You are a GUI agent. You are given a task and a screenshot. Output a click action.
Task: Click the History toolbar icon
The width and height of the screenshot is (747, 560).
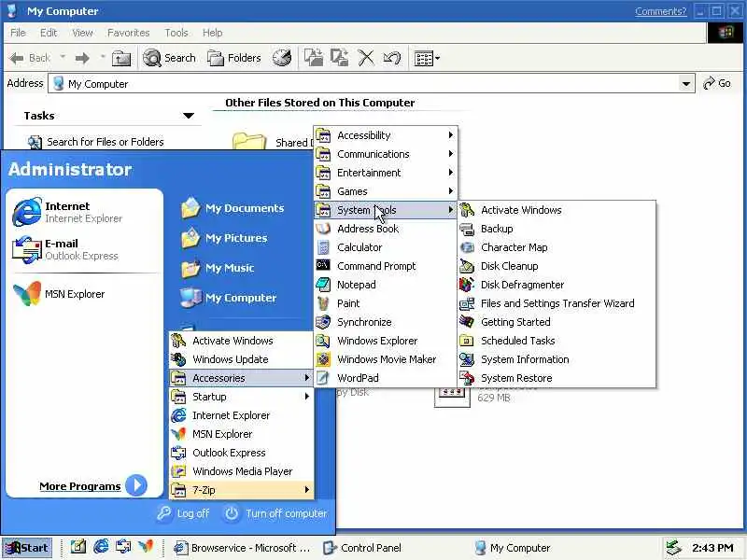[x=282, y=58]
